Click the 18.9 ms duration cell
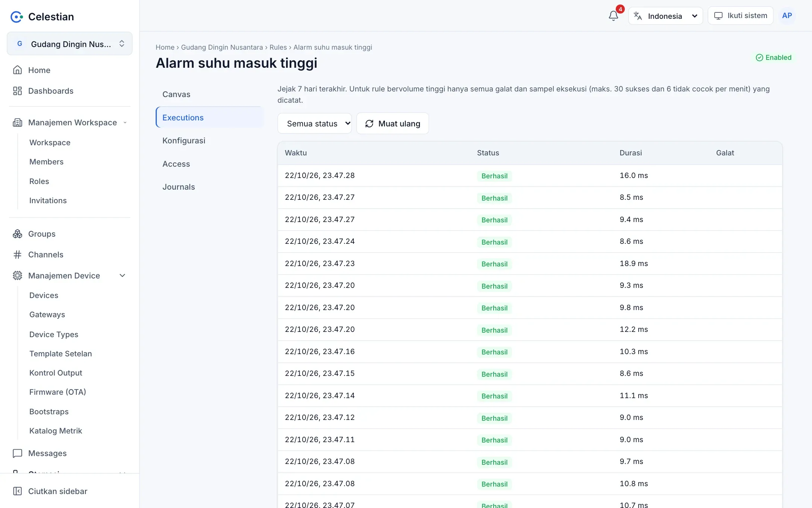 pyautogui.click(x=633, y=263)
